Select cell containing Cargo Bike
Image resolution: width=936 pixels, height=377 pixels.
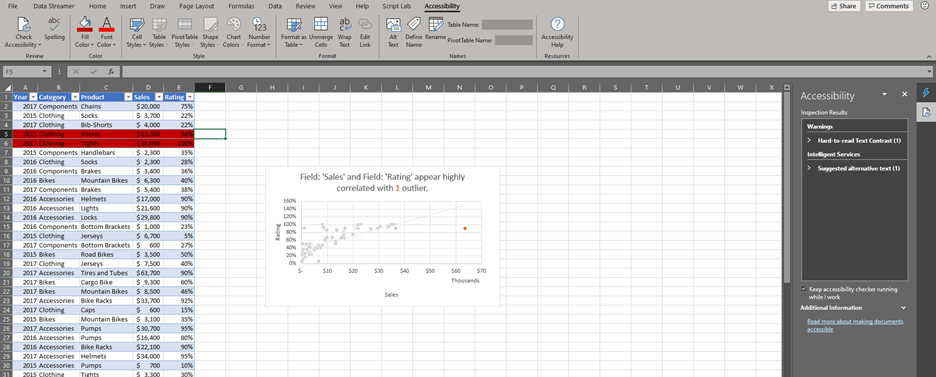(x=106, y=282)
